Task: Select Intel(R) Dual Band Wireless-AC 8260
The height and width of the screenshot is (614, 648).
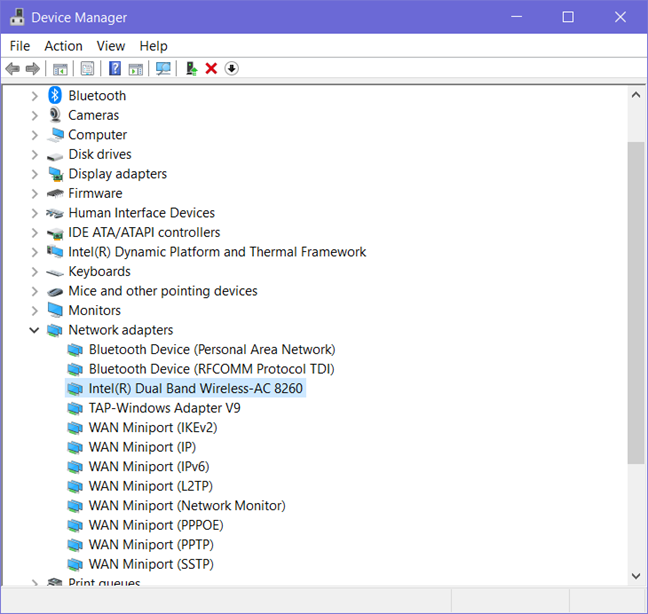Action: click(196, 388)
